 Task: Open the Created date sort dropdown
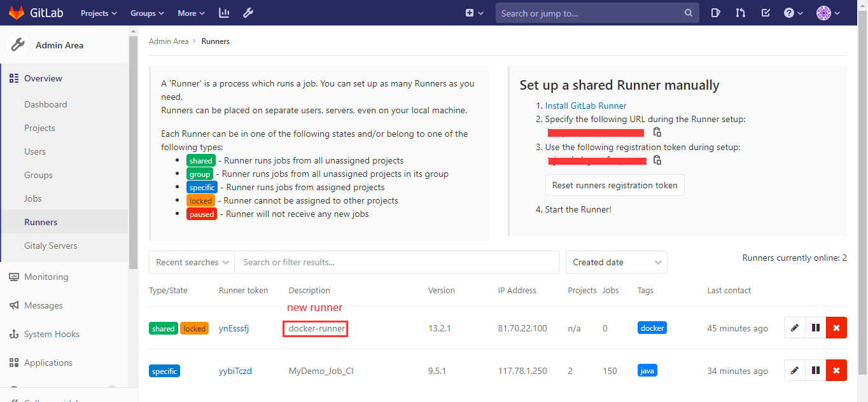tap(616, 262)
